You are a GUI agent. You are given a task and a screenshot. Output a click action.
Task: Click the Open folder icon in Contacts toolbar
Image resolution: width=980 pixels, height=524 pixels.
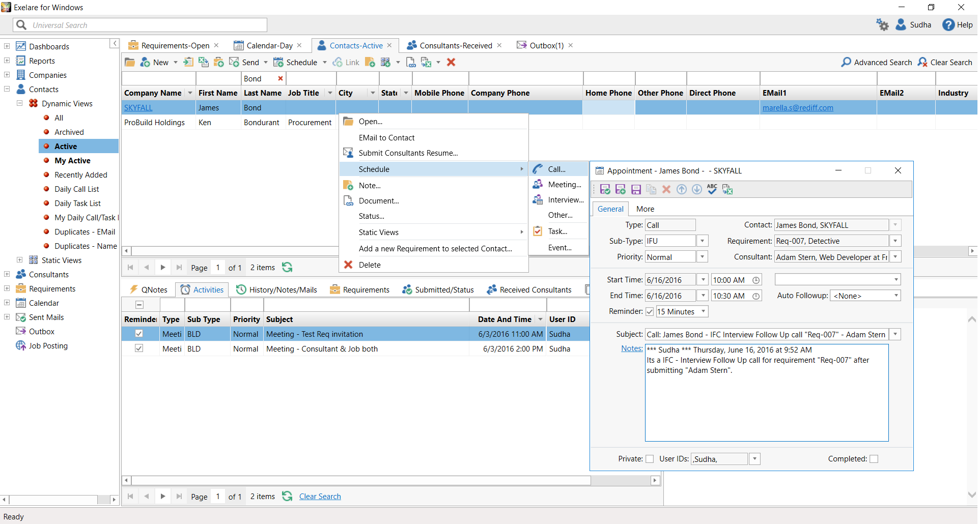coord(130,62)
